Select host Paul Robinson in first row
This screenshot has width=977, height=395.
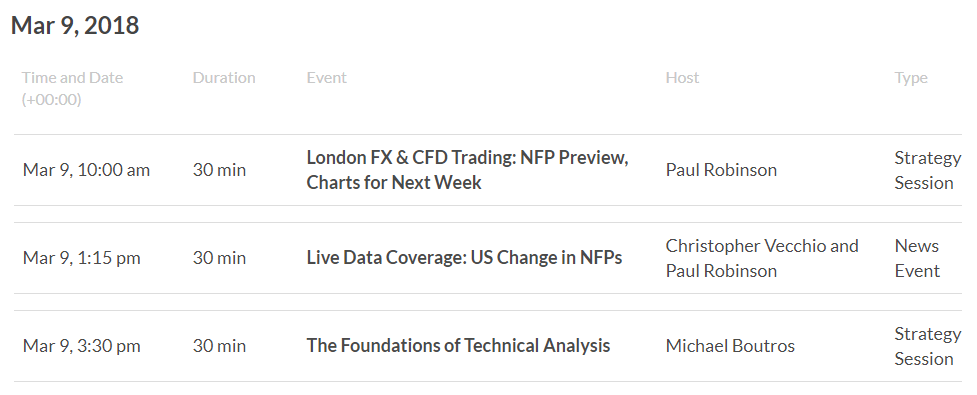pyautogui.click(x=721, y=170)
